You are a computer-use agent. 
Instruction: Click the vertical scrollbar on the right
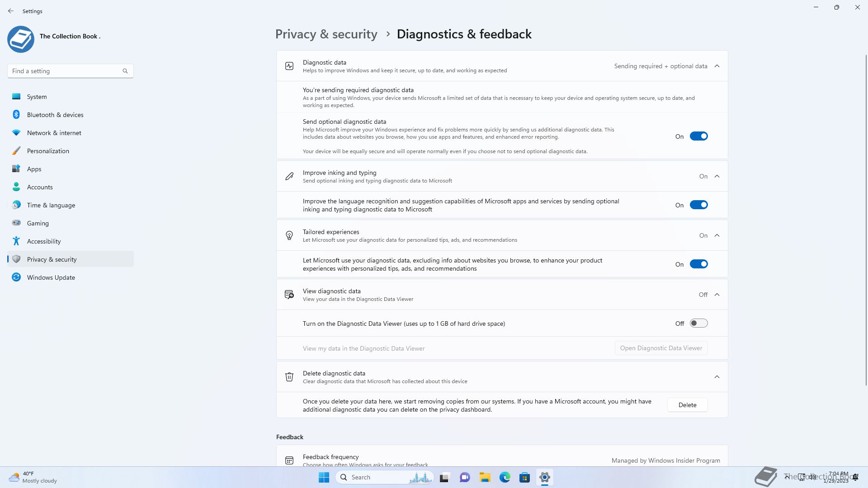[x=866, y=220]
